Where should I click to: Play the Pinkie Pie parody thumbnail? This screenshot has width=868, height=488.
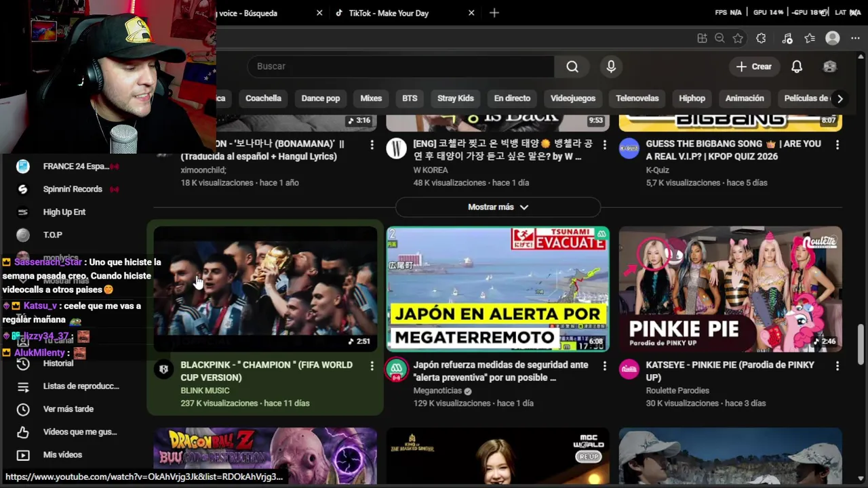[730, 289]
